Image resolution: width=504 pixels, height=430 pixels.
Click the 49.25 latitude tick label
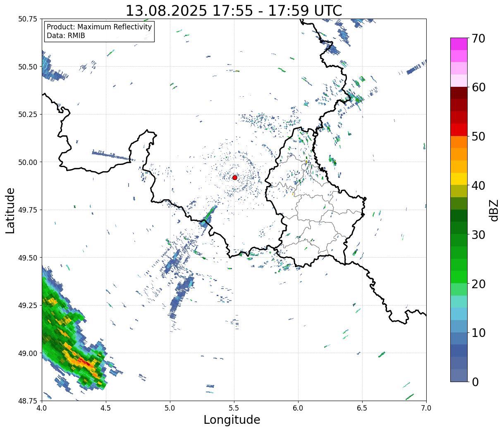point(28,306)
